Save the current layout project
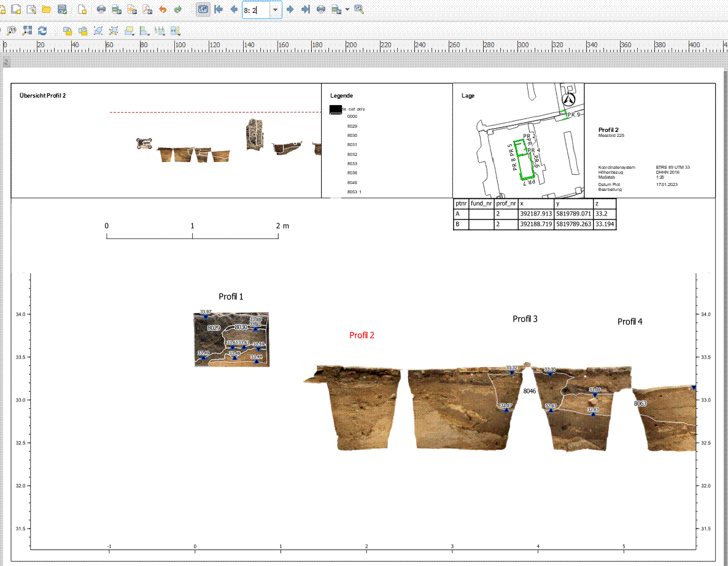The width and height of the screenshot is (728, 566). pos(62,10)
